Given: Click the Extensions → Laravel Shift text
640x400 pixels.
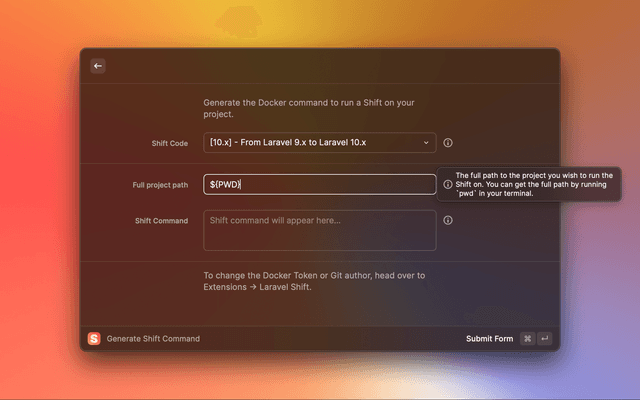Looking at the screenshot, I should pos(257,287).
